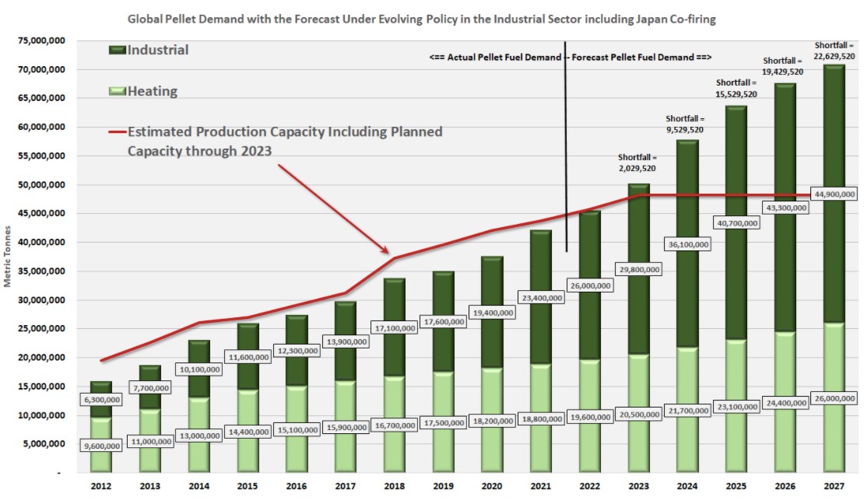This screenshot has height=504, width=864.
Task: Click the 11,600,000 industrial label for 2015
Action: pyautogui.click(x=248, y=357)
